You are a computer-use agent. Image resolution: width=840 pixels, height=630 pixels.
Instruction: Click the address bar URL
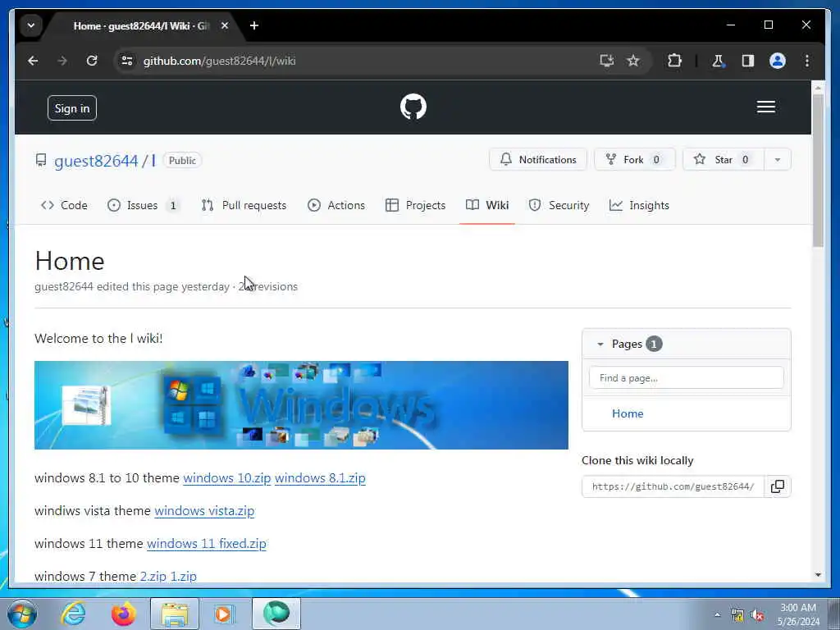(x=220, y=61)
